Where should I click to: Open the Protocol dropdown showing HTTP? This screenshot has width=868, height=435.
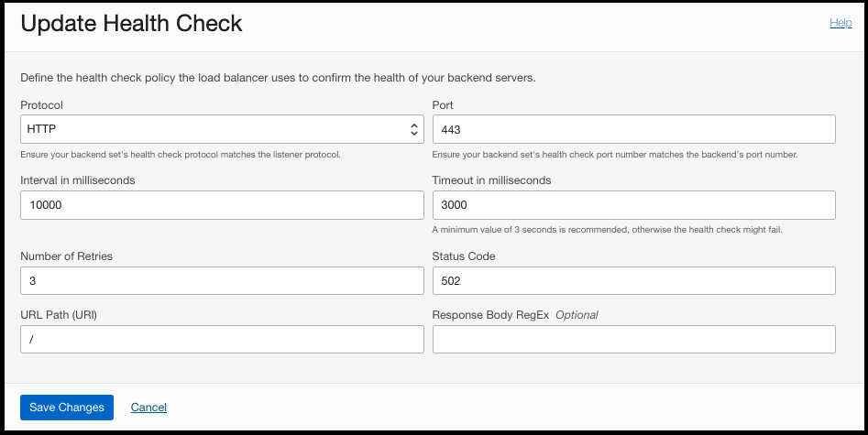pos(220,129)
